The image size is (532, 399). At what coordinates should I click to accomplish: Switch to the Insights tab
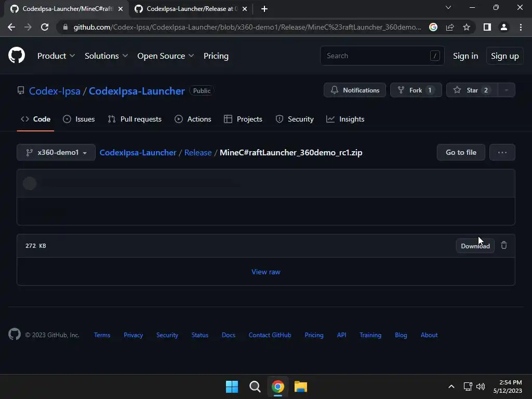[345, 119]
